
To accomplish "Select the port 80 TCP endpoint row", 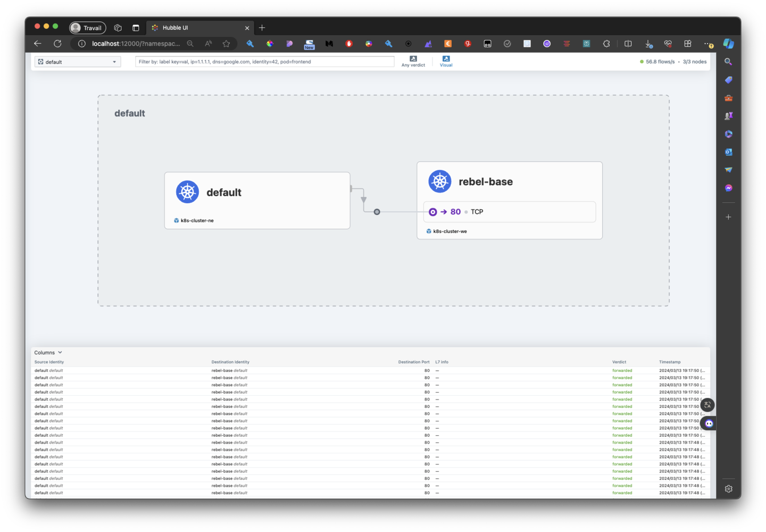I will click(x=509, y=212).
